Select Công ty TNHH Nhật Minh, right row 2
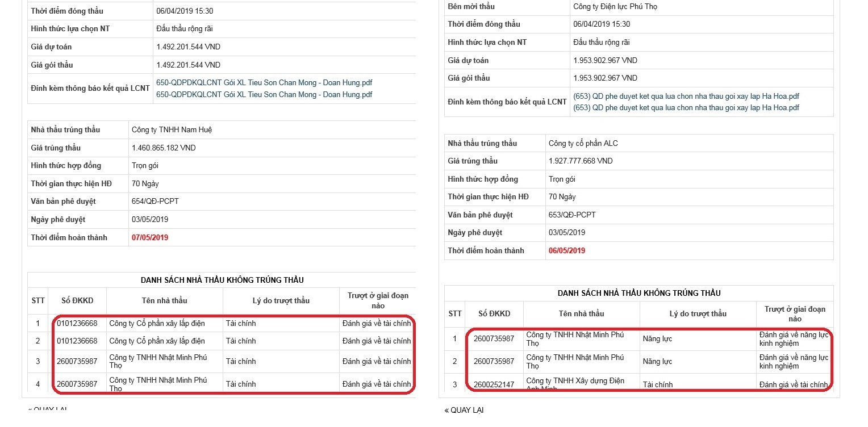The height and width of the screenshot is (427, 868). coord(575,362)
